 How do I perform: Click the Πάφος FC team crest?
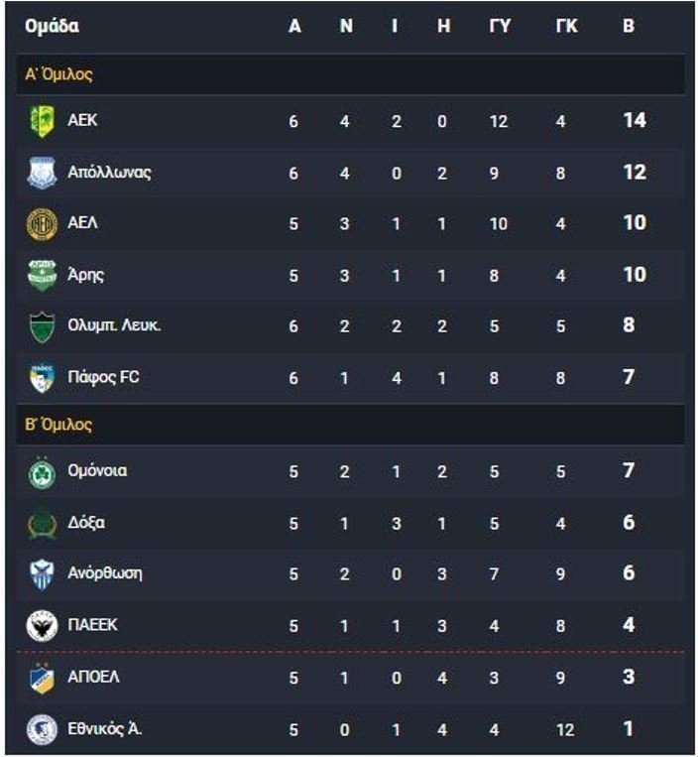(x=42, y=378)
